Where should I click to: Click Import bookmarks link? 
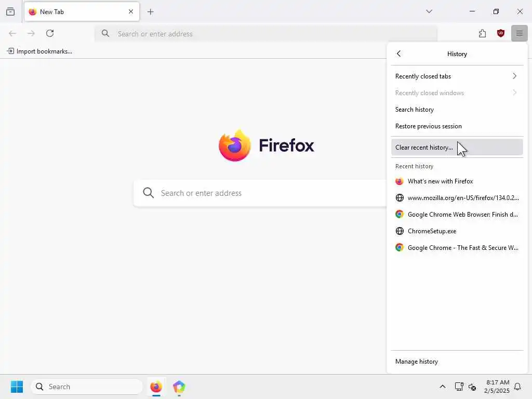[x=39, y=51]
